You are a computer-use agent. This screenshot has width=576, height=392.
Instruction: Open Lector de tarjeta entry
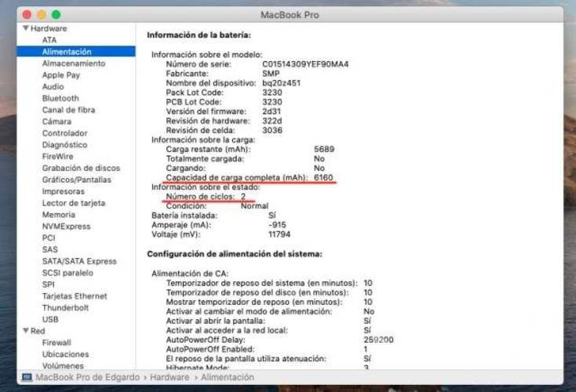(x=74, y=203)
